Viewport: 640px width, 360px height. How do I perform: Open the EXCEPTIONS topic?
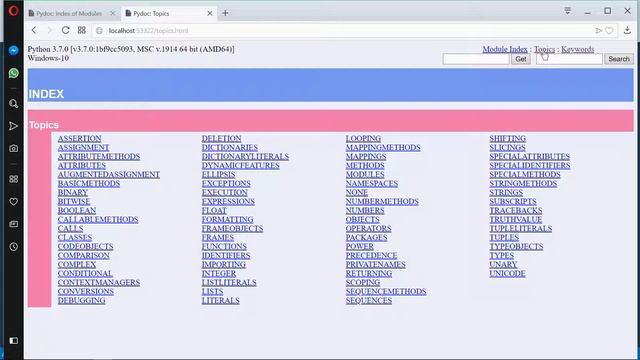pos(226,184)
